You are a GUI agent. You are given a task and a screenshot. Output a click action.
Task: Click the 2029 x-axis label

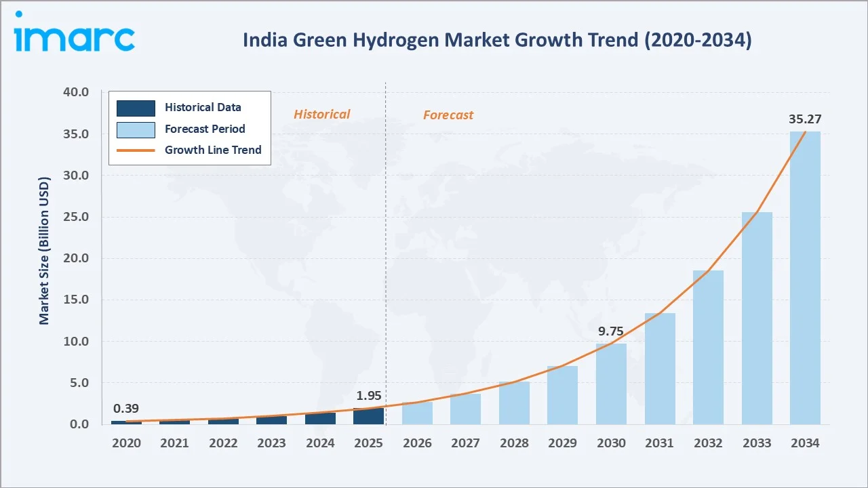[x=563, y=443]
